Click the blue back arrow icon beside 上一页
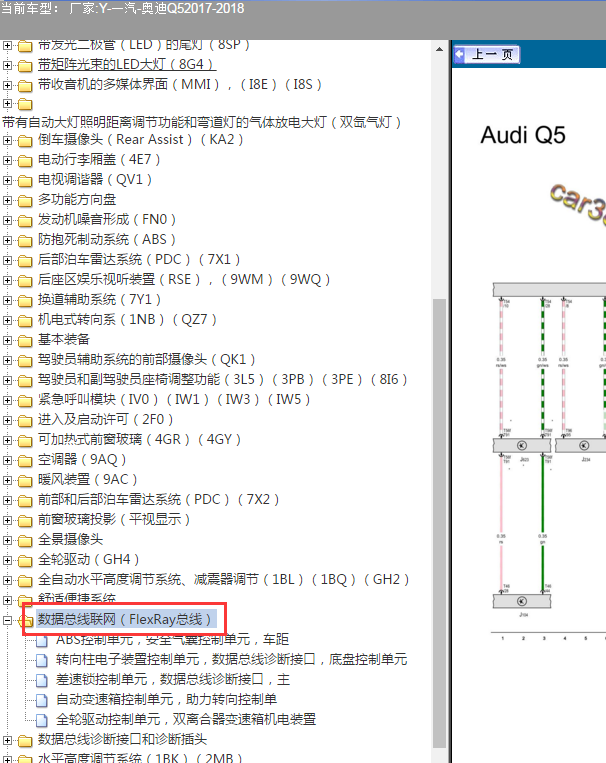Viewport: 606px width, 763px height. pyautogui.click(x=459, y=54)
